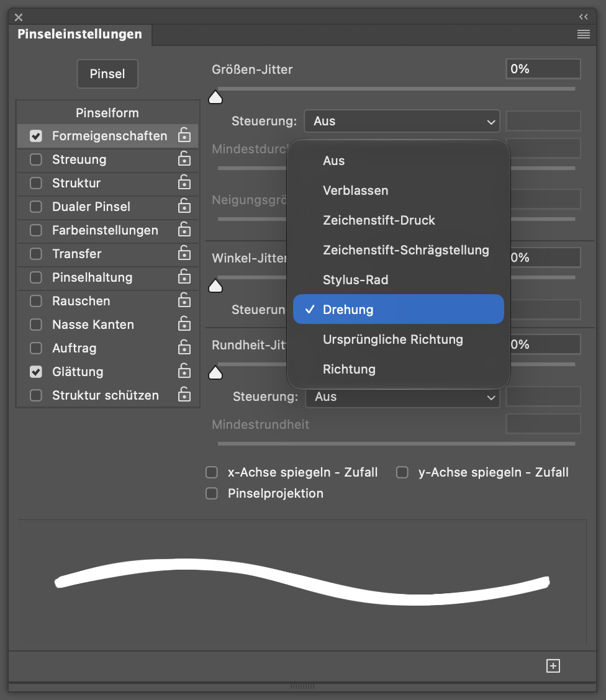Enable the Nasse Kanten checkbox
The width and height of the screenshot is (606, 700).
click(x=36, y=325)
